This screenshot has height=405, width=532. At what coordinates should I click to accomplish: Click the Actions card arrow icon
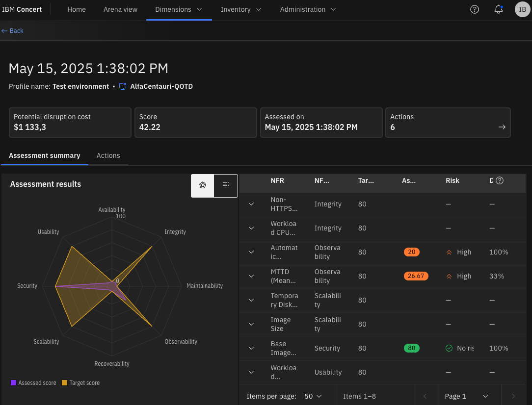click(502, 127)
